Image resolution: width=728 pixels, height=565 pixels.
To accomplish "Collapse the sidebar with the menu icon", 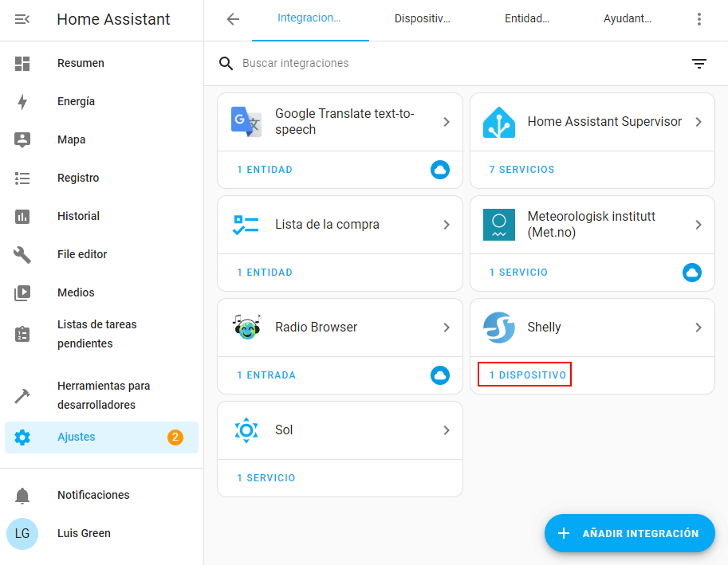I will pos(22,20).
